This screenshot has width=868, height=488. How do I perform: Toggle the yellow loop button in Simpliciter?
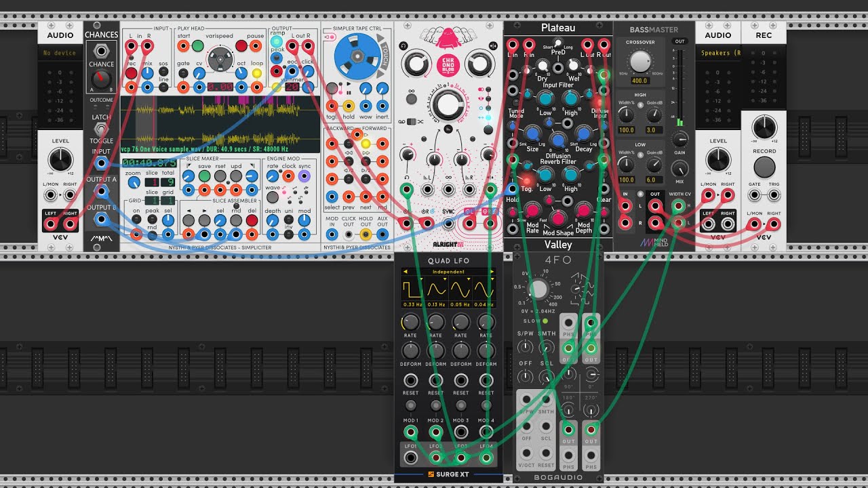257,73
